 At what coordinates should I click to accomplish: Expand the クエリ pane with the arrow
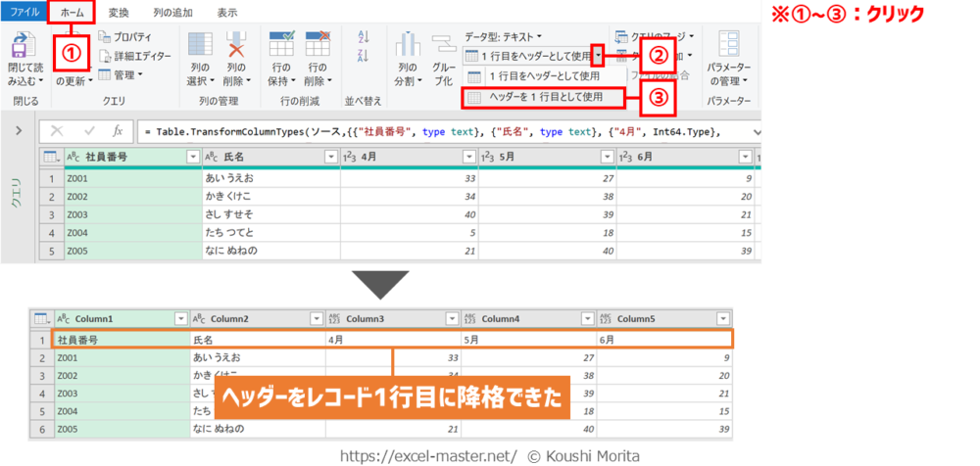[x=19, y=130]
